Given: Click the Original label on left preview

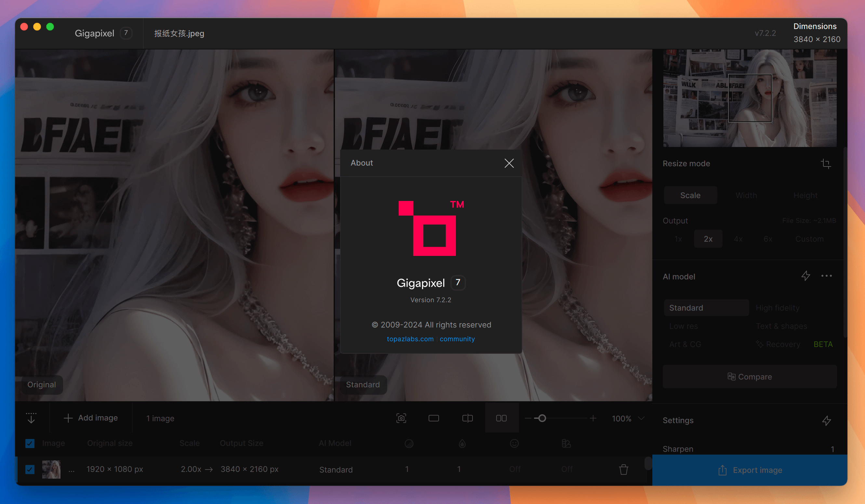Looking at the screenshot, I should pyautogui.click(x=42, y=385).
